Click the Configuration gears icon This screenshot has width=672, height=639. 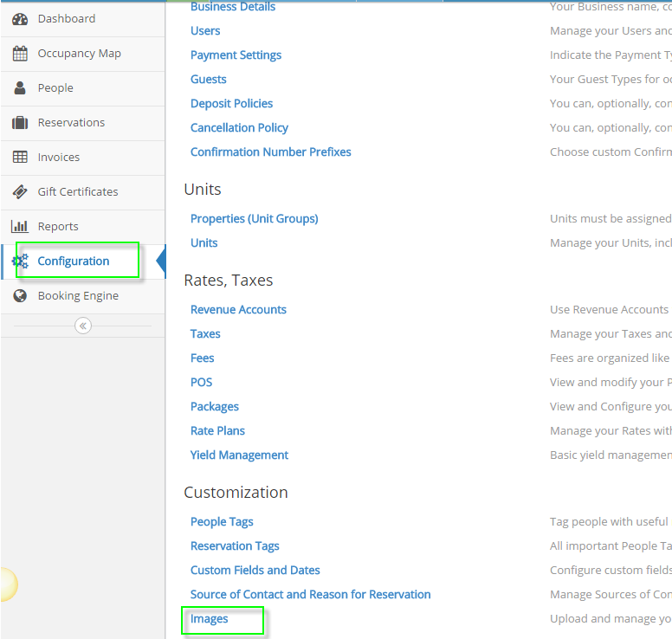point(20,261)
